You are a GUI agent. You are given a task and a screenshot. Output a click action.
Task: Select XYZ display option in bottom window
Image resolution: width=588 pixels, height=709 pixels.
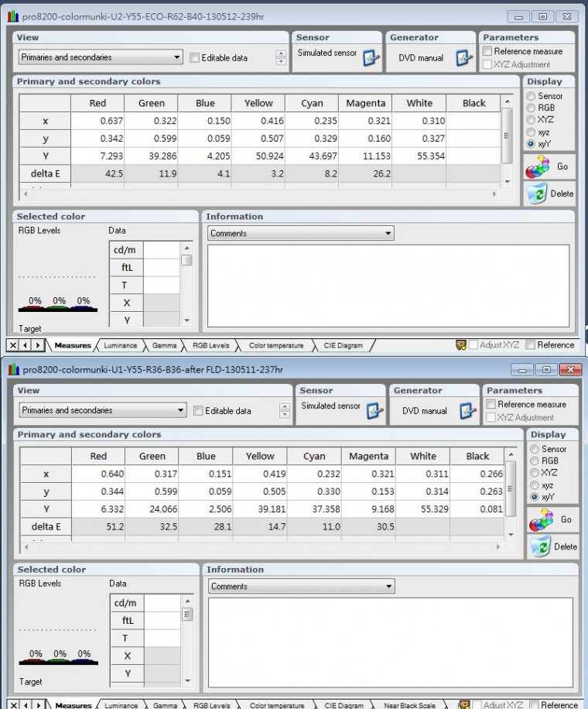tap(534, 472)
